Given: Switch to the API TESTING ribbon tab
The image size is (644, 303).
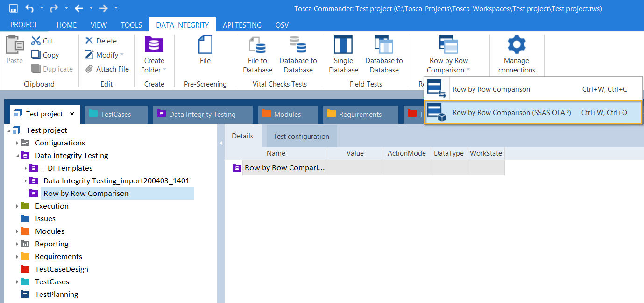Looking at the screenshot, I should [x=242, y=25].
